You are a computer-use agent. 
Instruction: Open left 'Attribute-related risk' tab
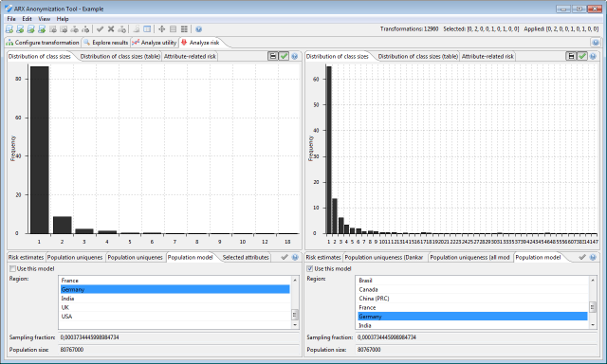coord(190,57)
